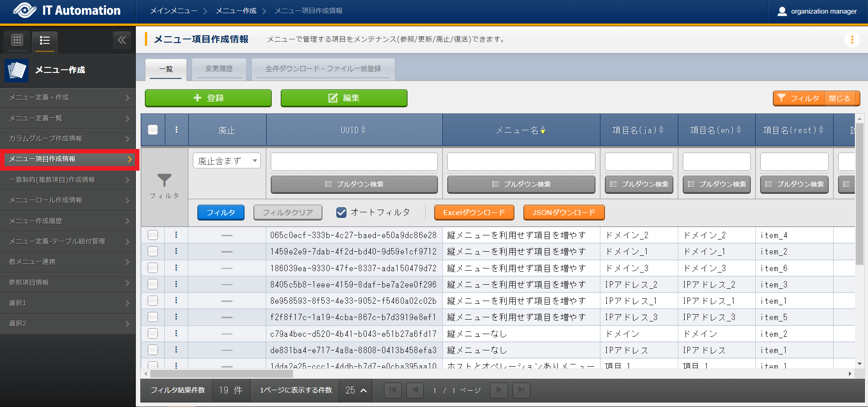Click メインメニュー breadcrumb link
Image resolution: width=868 pixels, height=407 pixels.
(174, 11)
